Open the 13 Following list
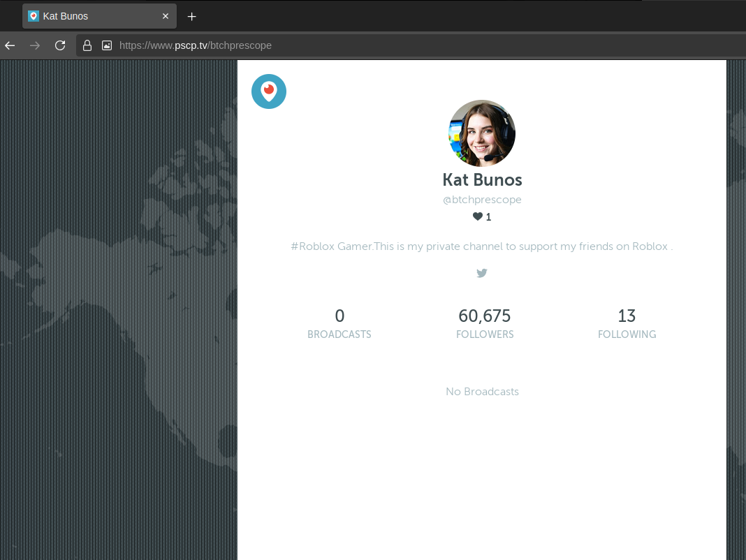Image resolution: width=746 pixels, height=560 pixels. pyautogui.click(x=627, y=324)
